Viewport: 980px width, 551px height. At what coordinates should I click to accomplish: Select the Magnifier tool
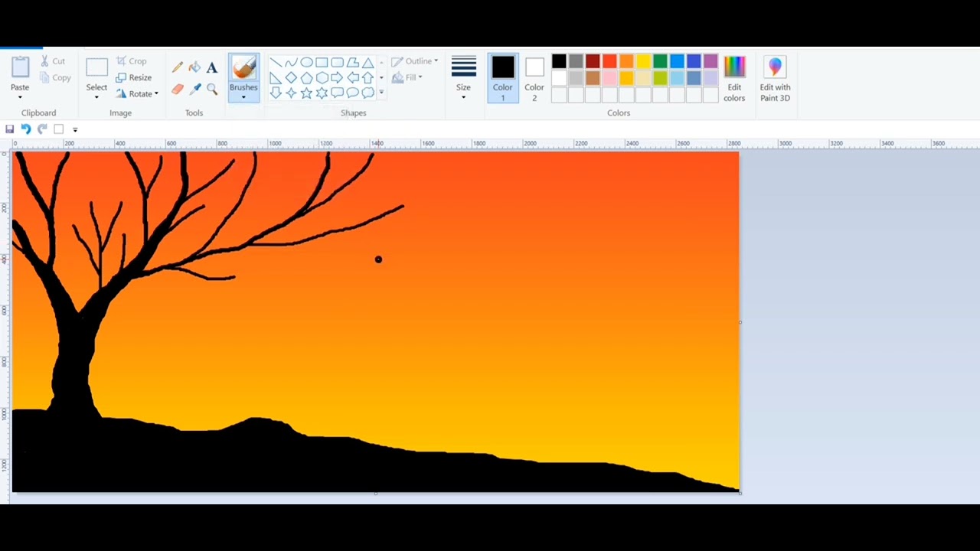212,90
